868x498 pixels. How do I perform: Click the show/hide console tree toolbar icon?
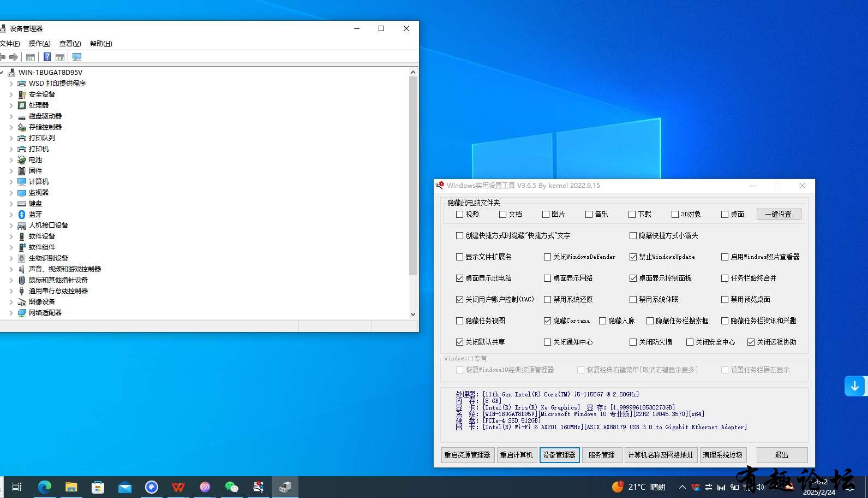31,57
